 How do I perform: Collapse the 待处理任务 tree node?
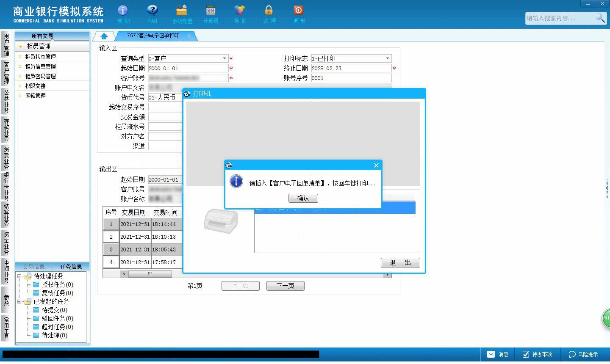pos(19,276)
